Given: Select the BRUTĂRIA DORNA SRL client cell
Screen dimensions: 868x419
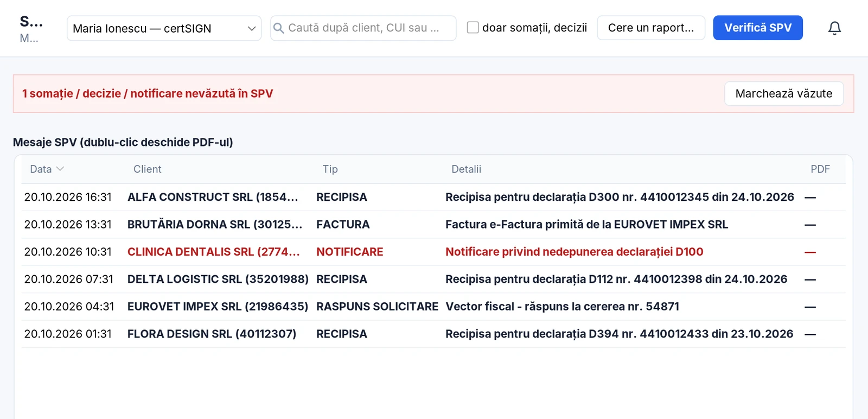Looking at the screenshot, I should (x=215, y=225).
